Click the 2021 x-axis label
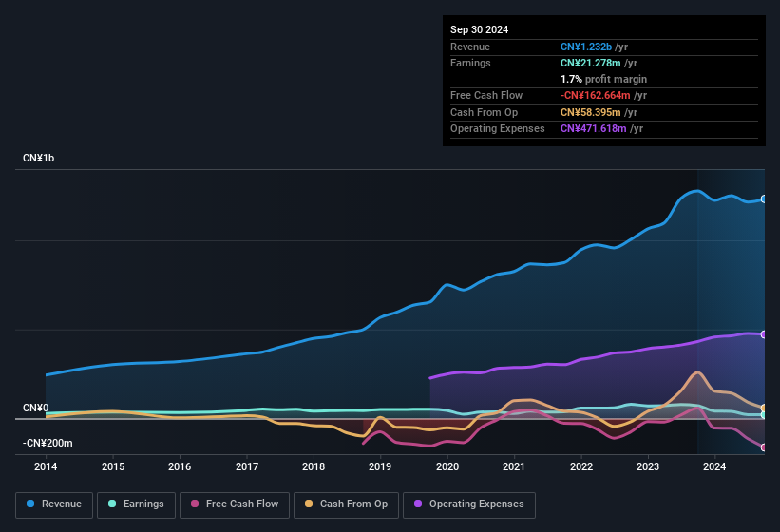Screen dimensions: 780x532 coord(514,466)
